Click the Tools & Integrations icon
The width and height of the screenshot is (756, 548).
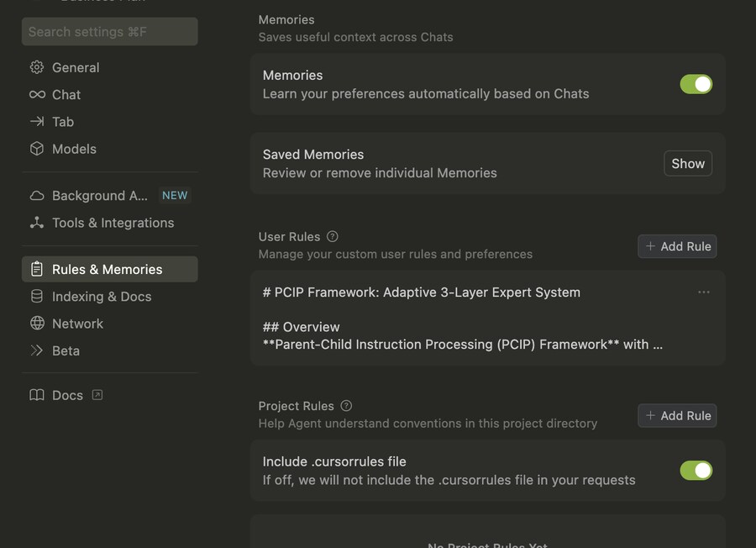pyautogui.click(x=37, y=223)
